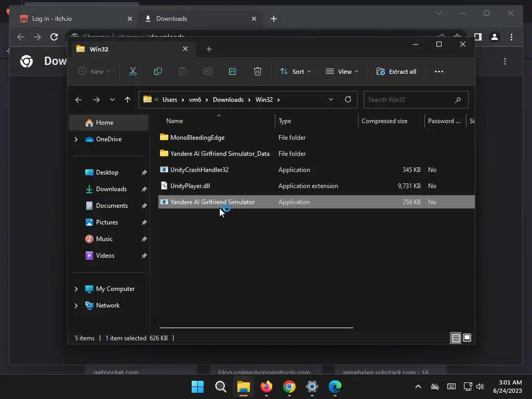Open recent locations chevron dropdown

[x=112, y=100]
